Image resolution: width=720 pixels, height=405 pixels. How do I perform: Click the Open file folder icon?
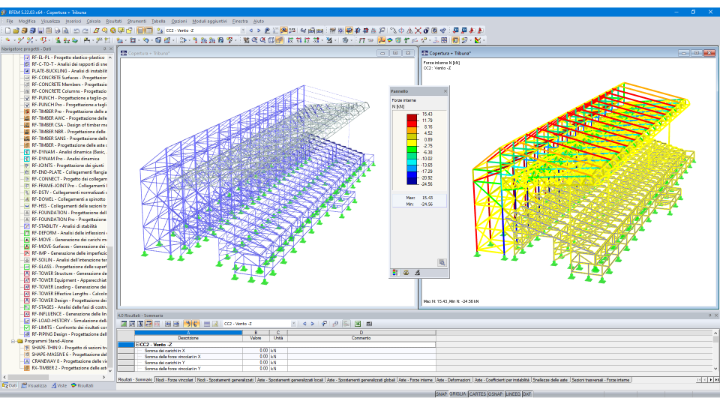coord(16,31)
